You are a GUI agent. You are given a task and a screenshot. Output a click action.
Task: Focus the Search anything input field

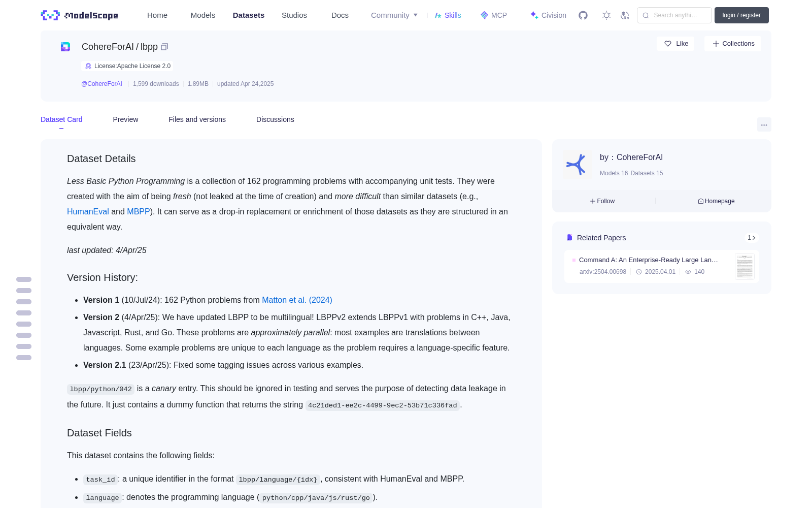(x=674, y=15)
